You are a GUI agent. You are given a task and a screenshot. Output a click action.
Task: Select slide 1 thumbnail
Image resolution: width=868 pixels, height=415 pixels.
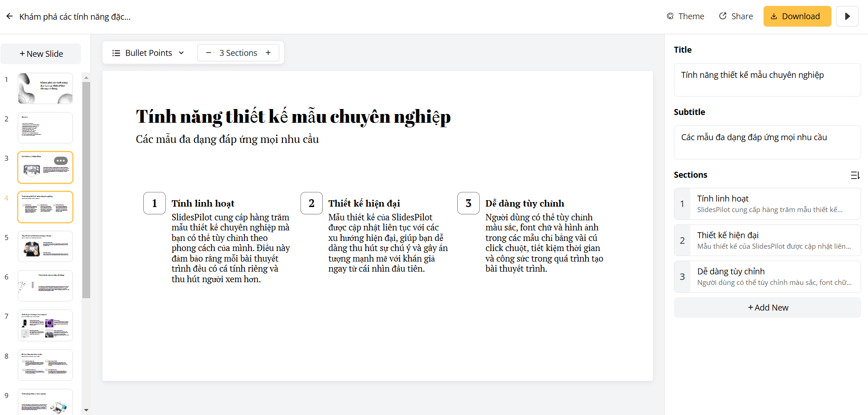coord(45,88)
